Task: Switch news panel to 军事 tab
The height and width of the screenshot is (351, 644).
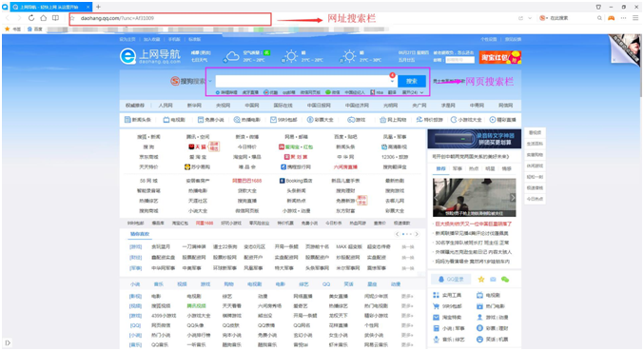Action: point(458,168)
